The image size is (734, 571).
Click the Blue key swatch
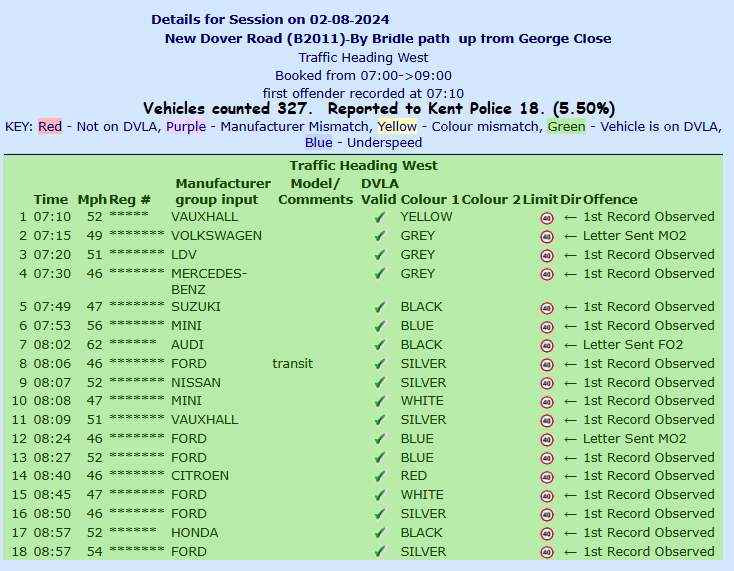tap(318, 142)
